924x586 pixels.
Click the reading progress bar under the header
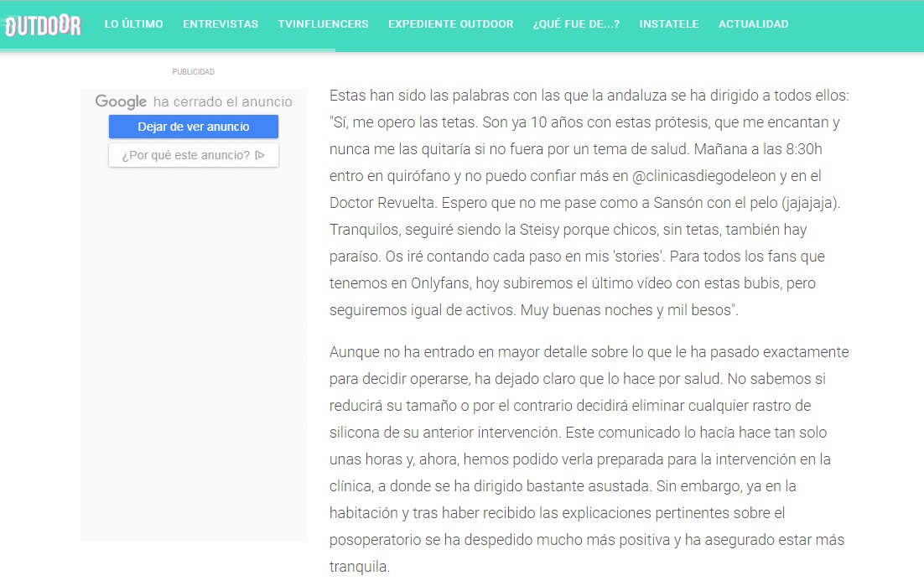coord(168,50)
